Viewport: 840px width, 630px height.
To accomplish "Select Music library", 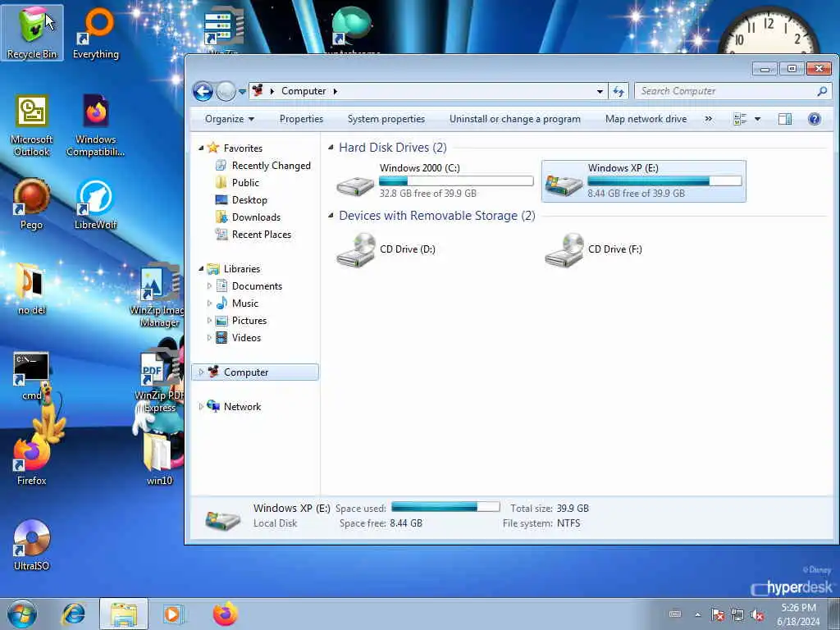I will (237, 304).
